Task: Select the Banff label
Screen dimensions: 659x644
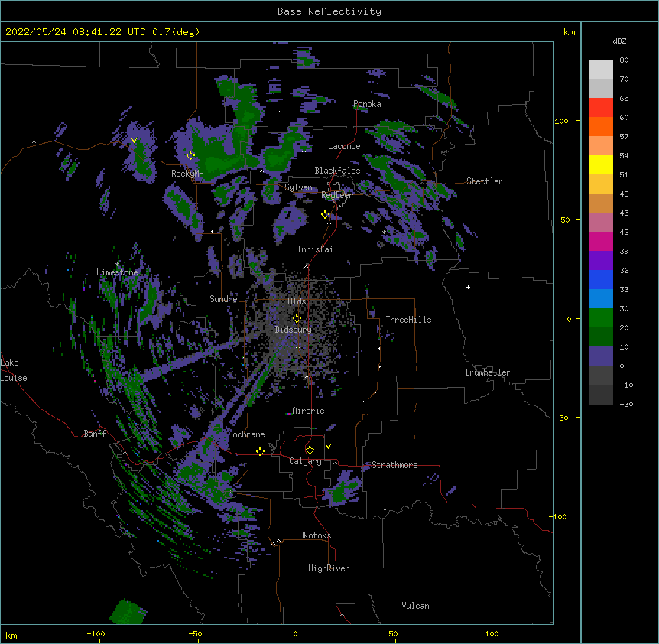Action: coord(95,434)
